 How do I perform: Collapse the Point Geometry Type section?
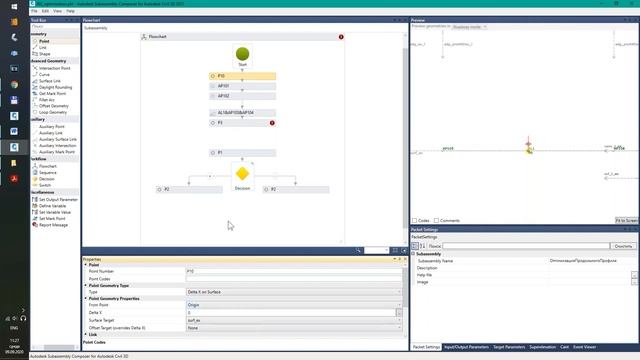tap(86, 286)
